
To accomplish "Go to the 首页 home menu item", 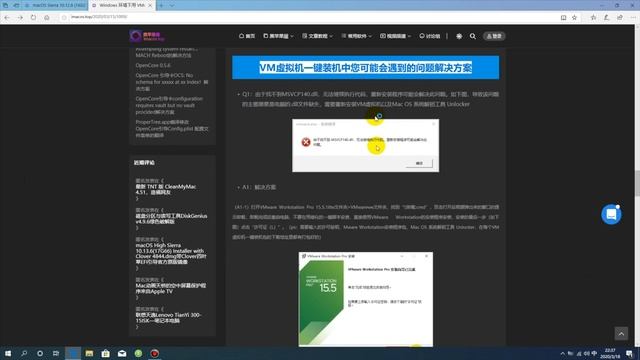I will pyautogui.click(x=247, y=36).
